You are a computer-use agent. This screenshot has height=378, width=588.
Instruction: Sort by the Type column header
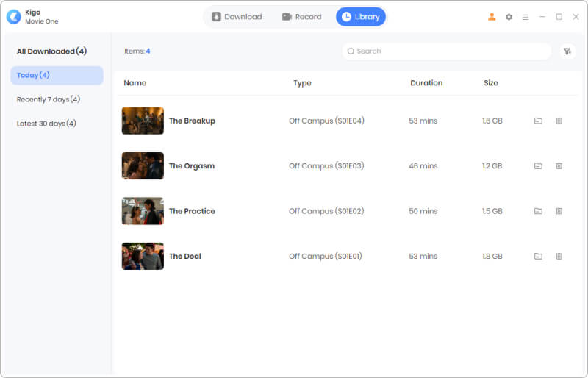tap(302, 83)
